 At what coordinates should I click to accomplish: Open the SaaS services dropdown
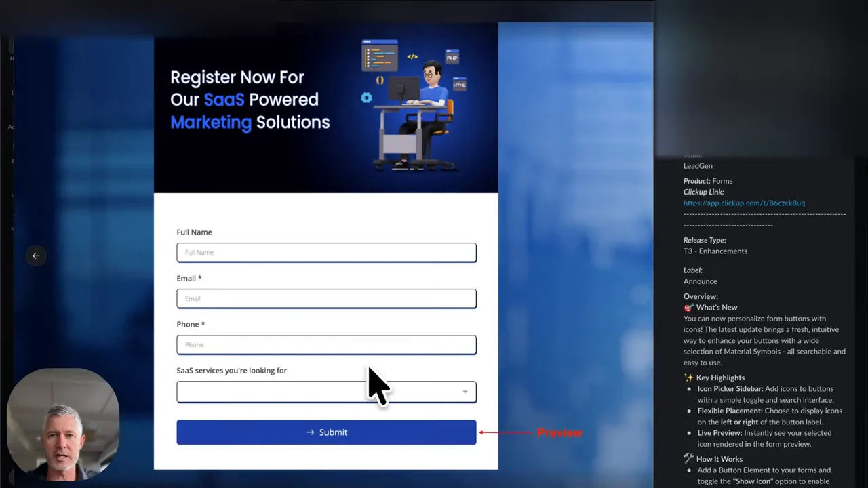point(326,392)
